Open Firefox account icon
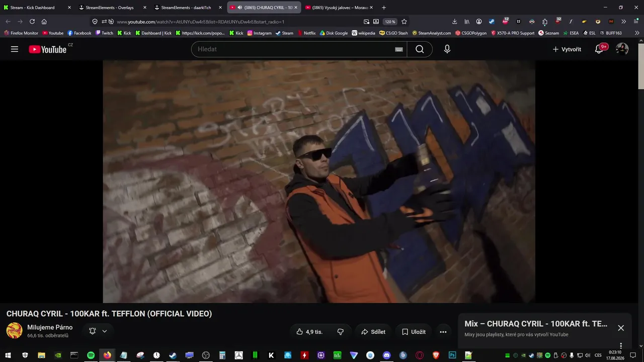 click(x=479, y=22)
